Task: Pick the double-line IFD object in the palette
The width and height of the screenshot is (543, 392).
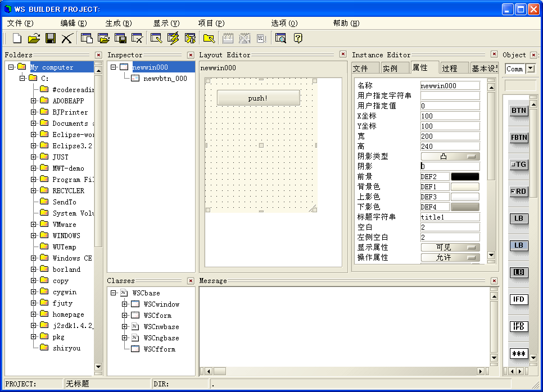Action: pos(519,327)
